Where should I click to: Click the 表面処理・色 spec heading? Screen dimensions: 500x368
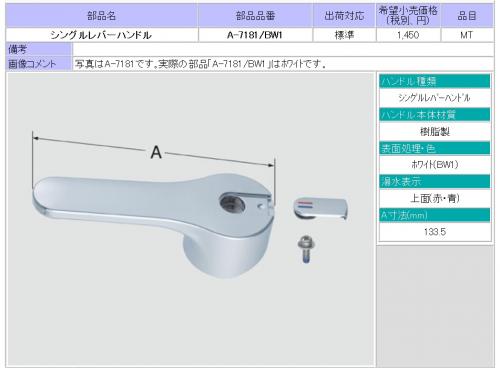coord(435,148)
